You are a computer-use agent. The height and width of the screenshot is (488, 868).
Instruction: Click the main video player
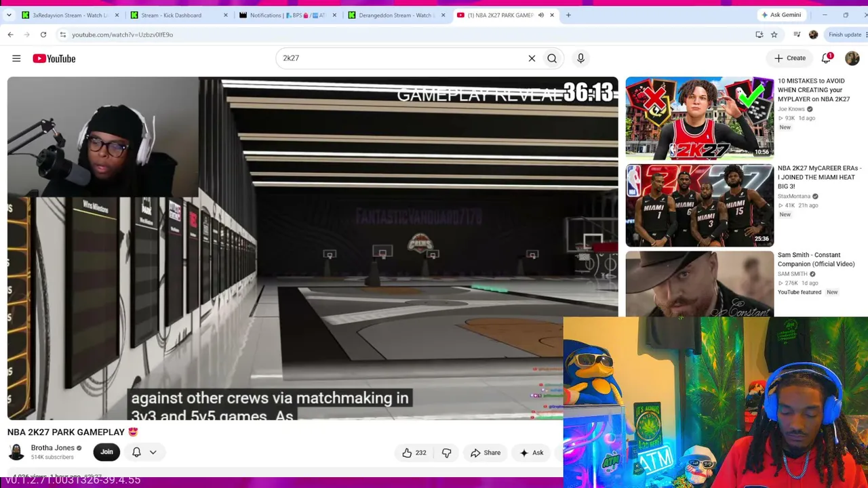[x=313, y=248]
